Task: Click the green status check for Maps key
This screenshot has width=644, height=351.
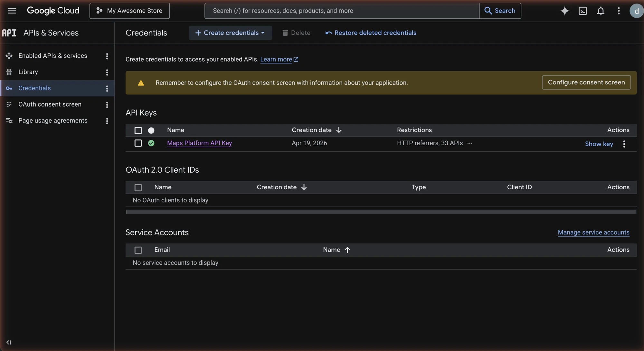Action: (x=151, y=143)
